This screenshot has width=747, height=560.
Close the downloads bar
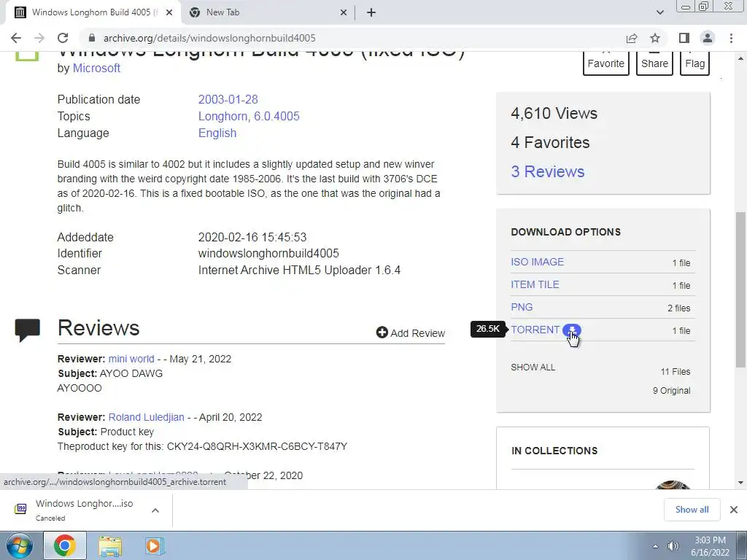pyautogui.click(x=734, y=510)
